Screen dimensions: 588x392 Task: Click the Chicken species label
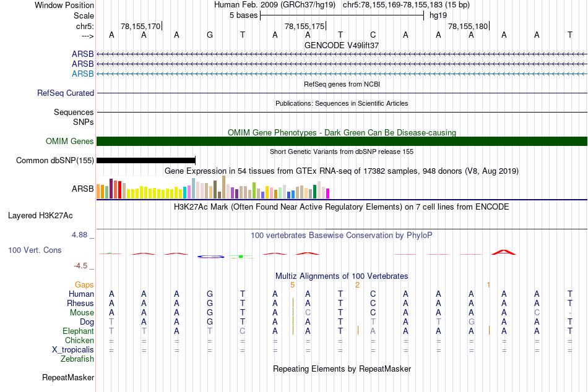click(x=79, y=340)
